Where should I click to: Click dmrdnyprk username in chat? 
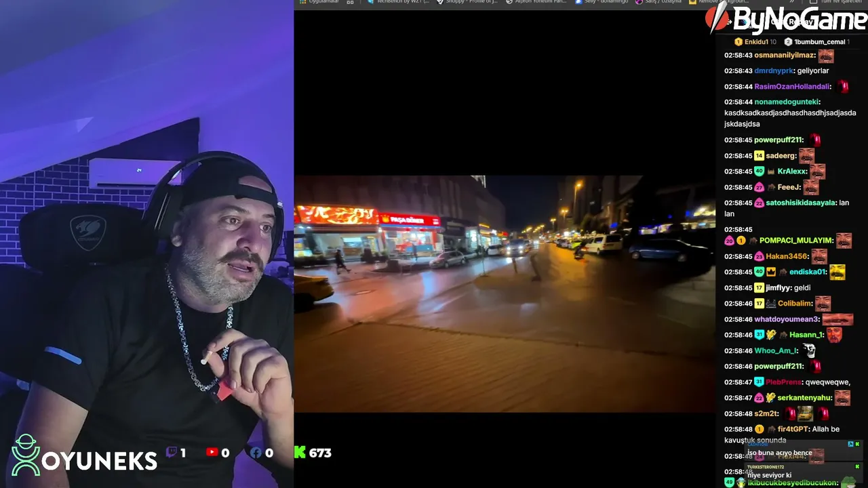pyautogui.click(x=774, y=70)
